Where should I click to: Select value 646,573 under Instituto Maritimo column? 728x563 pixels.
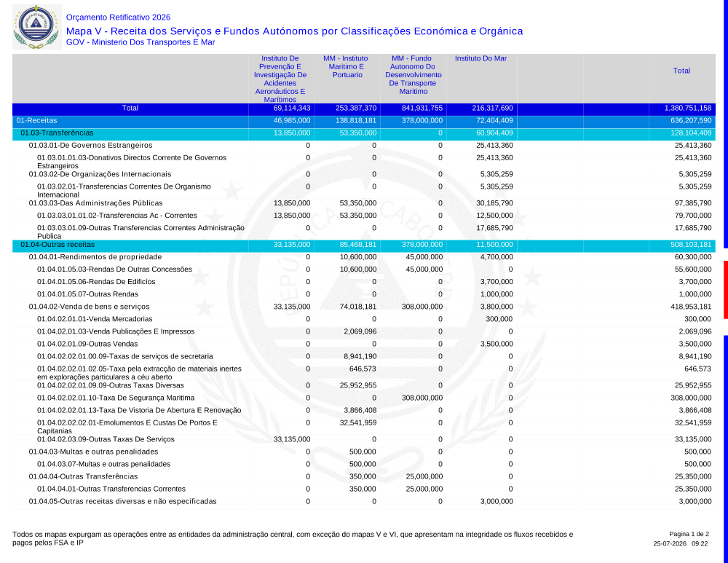[x=363, y=369]
